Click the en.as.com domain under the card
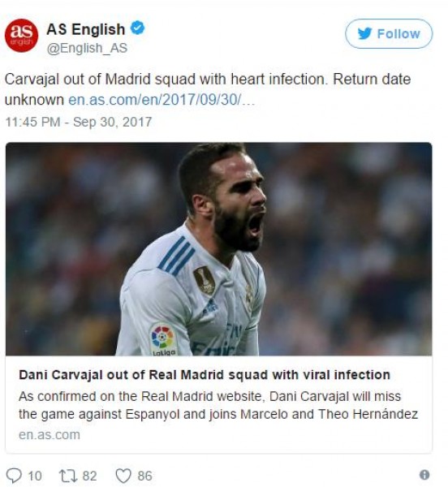This screenshot has width=448, height=487. pos(49,434)
